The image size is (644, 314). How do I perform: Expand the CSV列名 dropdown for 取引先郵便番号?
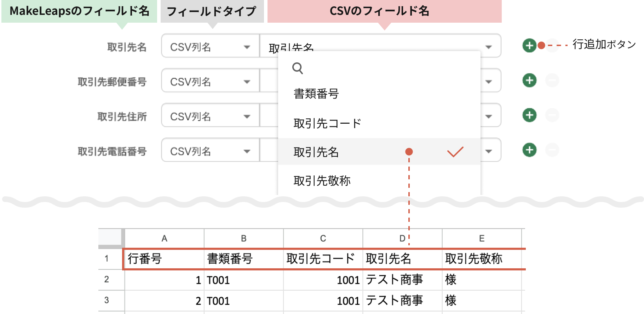(x=210, y=82)
